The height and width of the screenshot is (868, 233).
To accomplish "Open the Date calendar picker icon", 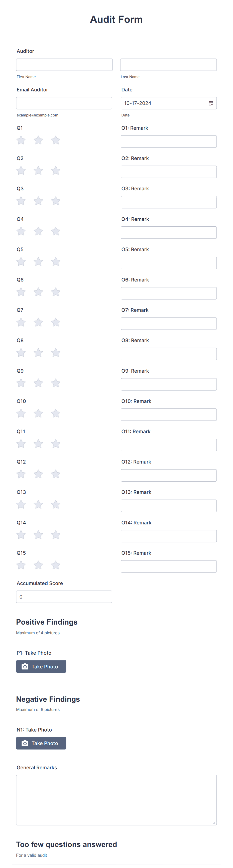I will 211,103.
